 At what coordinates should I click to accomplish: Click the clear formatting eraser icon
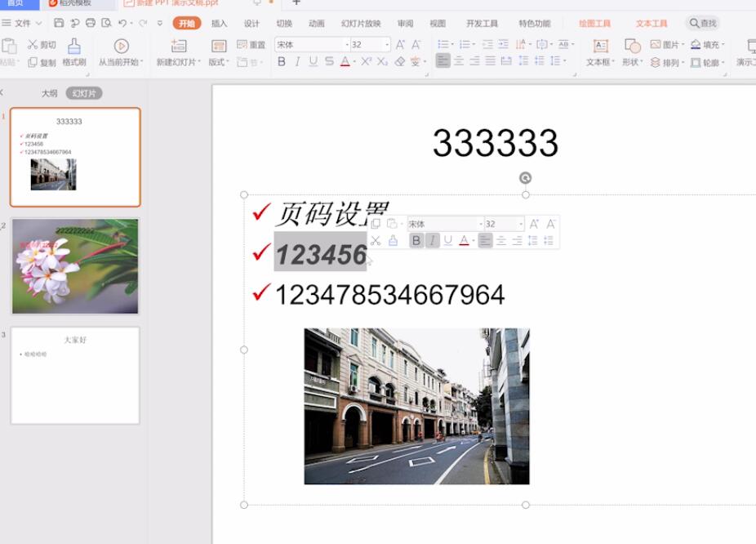(400, 61)
